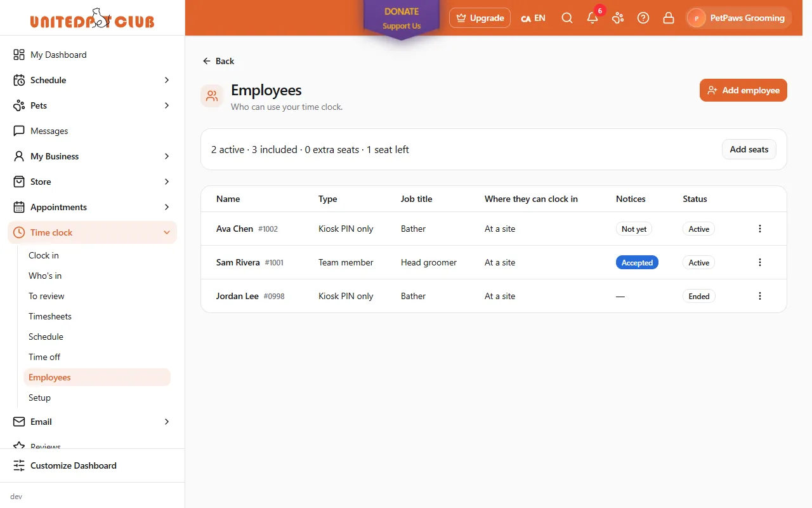The width and height of the screenshot is (812, 508).
Task: Open Timesheets submenu item
Action: [97, 316]
